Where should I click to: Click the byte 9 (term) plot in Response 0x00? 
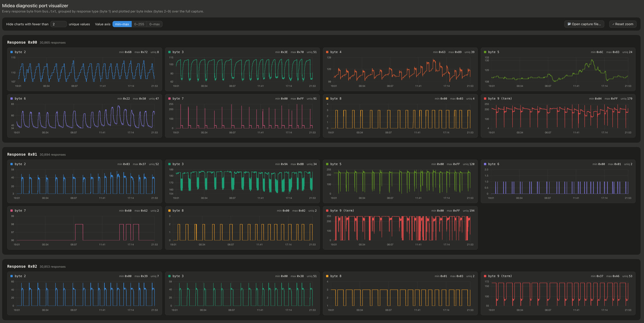(x=558, y=118)
